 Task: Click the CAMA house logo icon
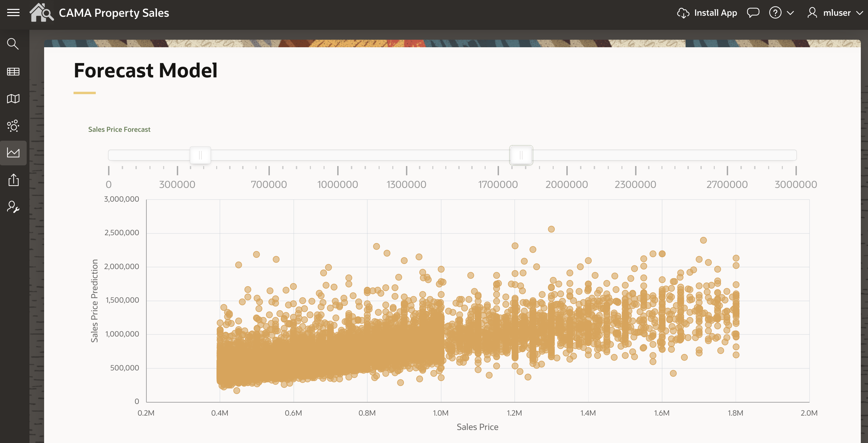(x=41, y=13)
